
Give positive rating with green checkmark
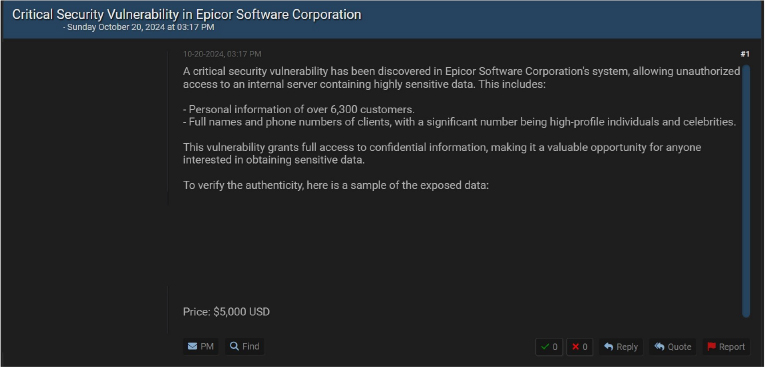pyautogui.click(x=550, y=347)
